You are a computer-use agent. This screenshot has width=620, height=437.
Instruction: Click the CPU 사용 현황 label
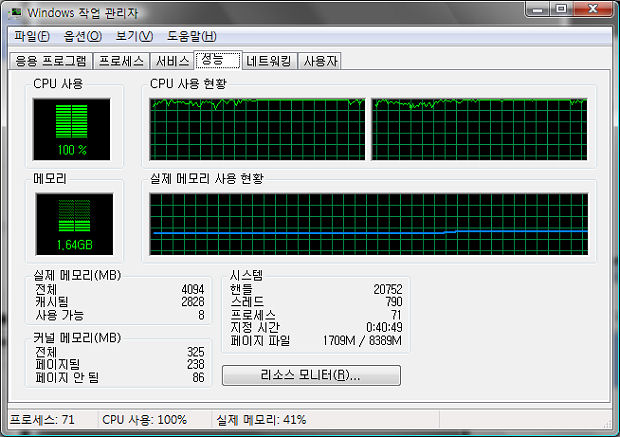tap(188, 83)
